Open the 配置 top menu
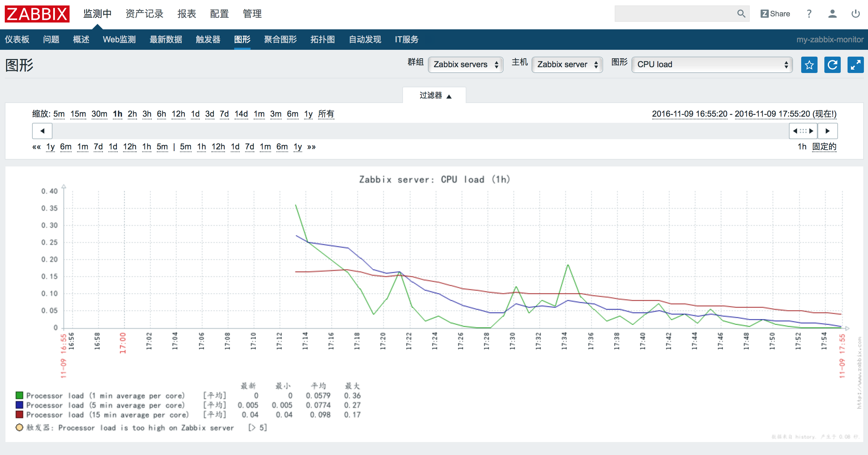 (x=219, y=14)
